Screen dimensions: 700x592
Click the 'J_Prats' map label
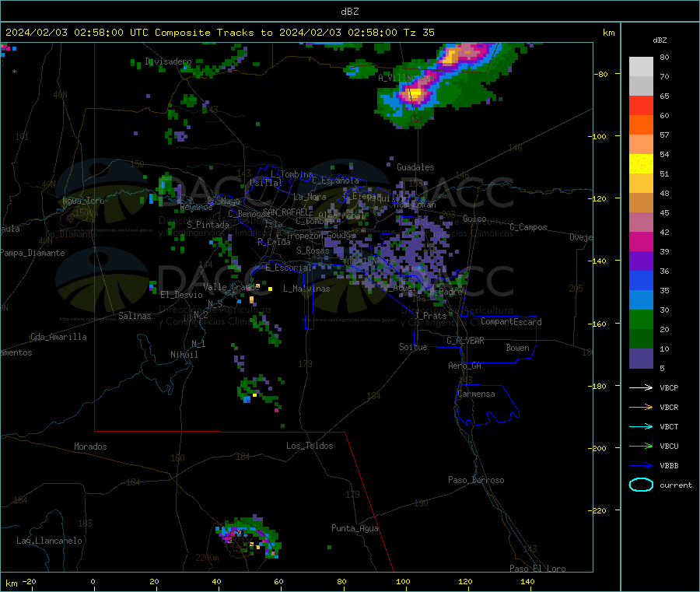430,316
